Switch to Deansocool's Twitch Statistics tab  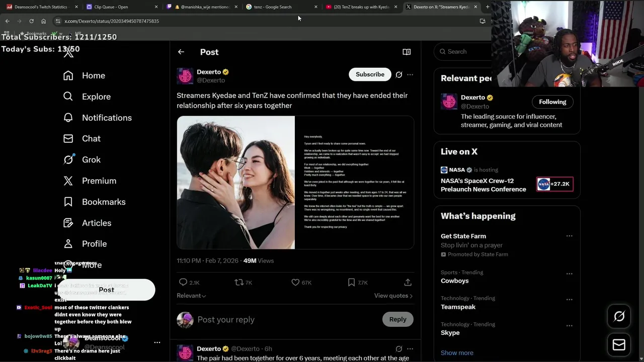click(x=41, y=7)
